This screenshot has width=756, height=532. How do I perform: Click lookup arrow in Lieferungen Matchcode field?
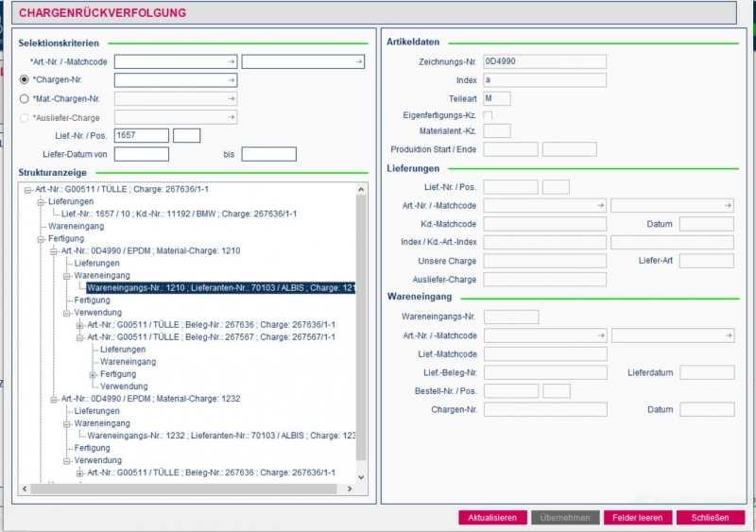click(728, 205)
